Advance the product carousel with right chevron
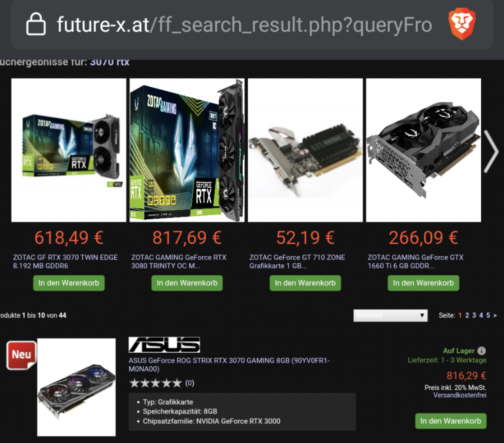This screenshot has width=504, height=443. point(491,151)
